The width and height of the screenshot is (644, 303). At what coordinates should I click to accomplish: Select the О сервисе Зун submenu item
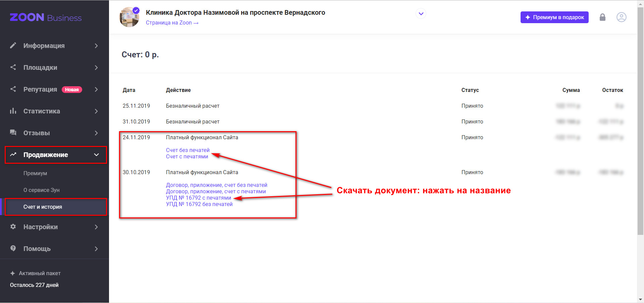pos(42,190)
